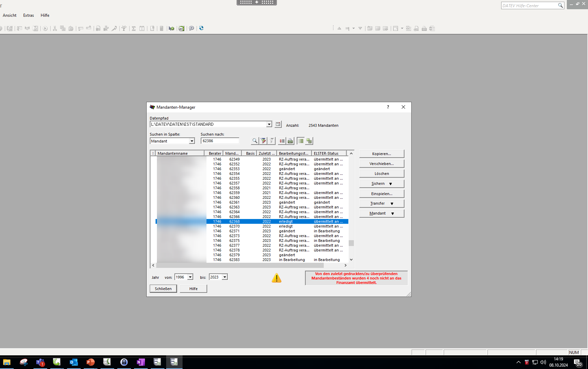Image resolution: width=588 pixels, height=369 pixels.
Task: Switch to large icon view toggle
Action: point(309,141)
